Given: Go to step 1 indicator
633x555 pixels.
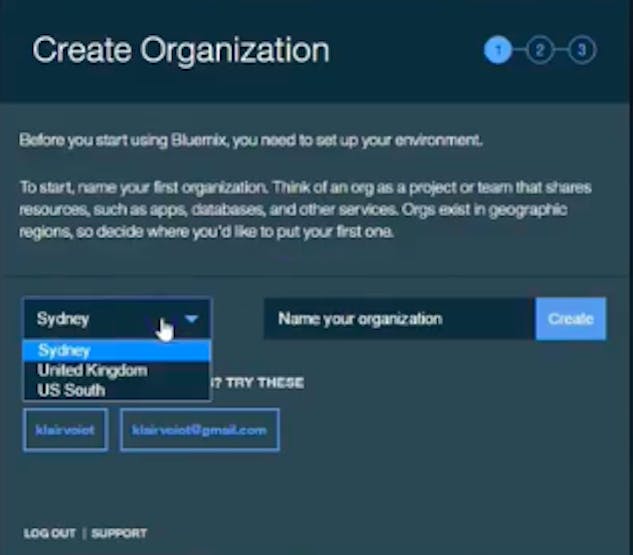Looking at the screenshot, I should [498, 50].
